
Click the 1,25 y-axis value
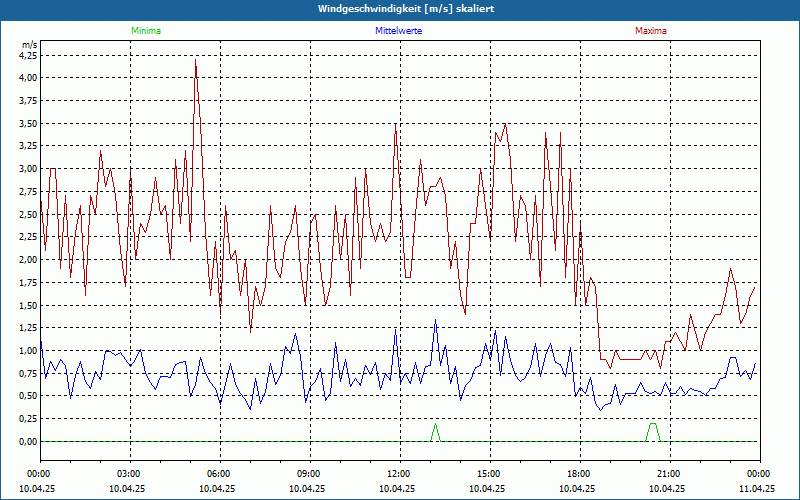click(x=28, y=328)
